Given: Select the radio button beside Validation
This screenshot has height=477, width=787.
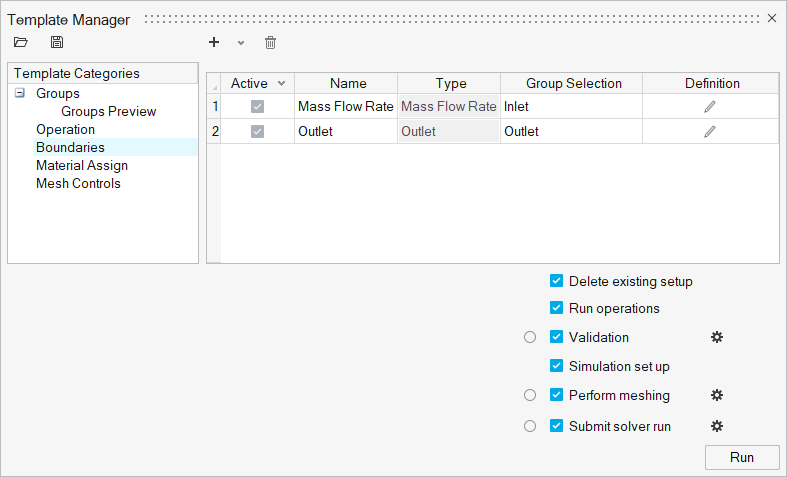Looking at the screenshot, I should click(x=530, y=337).
